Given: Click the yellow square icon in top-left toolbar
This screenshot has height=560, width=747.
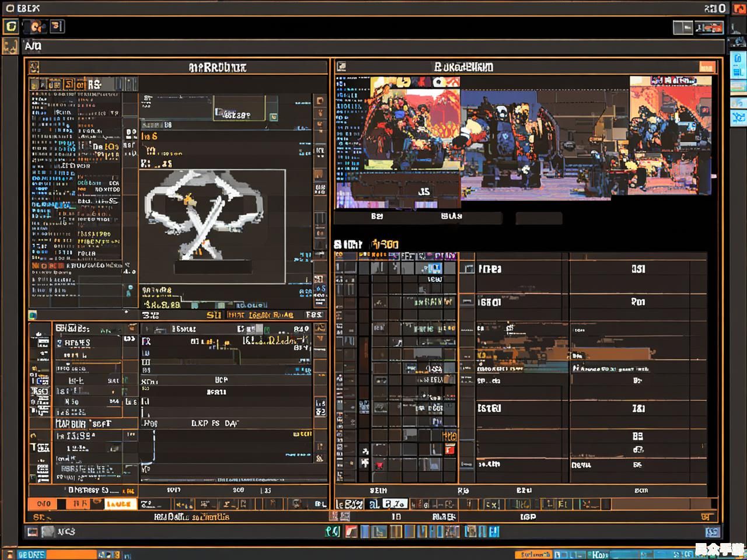Looking at the screenshot, I should pos(11,26).
